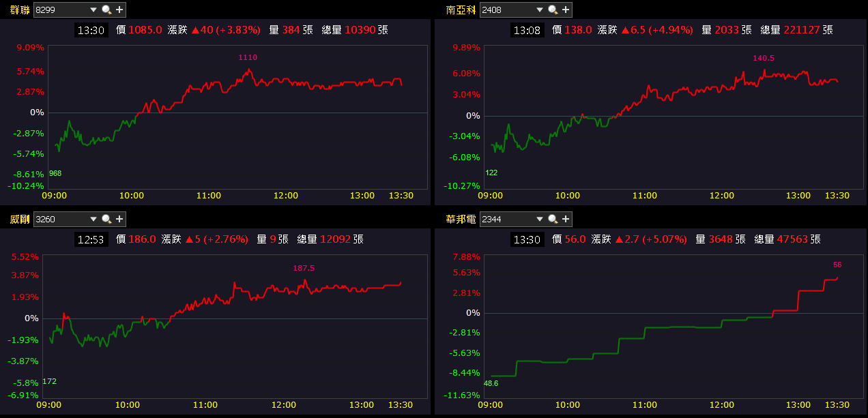Click the -10.24% axis label

pos(26,185)
